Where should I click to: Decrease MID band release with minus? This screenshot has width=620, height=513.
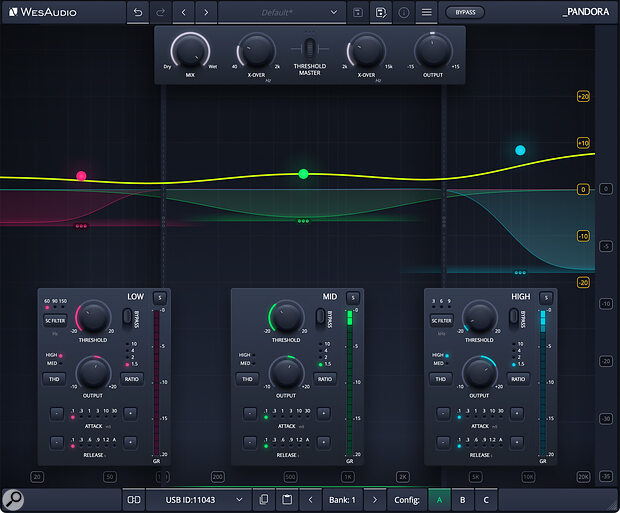(x=250, y=442)
